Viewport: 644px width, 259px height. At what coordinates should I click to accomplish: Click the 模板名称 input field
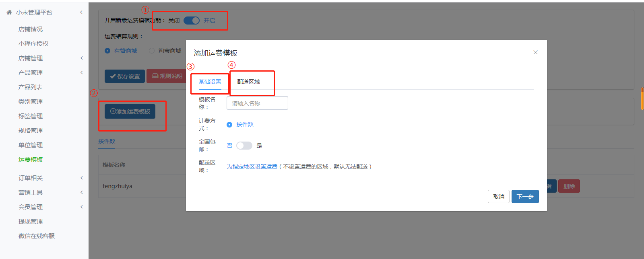click(257, 103)
